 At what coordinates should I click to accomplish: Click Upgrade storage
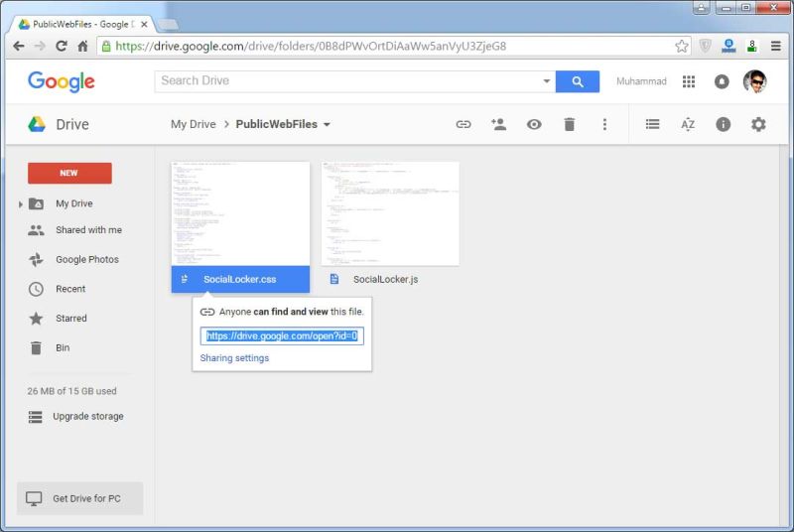coord(87,417)
